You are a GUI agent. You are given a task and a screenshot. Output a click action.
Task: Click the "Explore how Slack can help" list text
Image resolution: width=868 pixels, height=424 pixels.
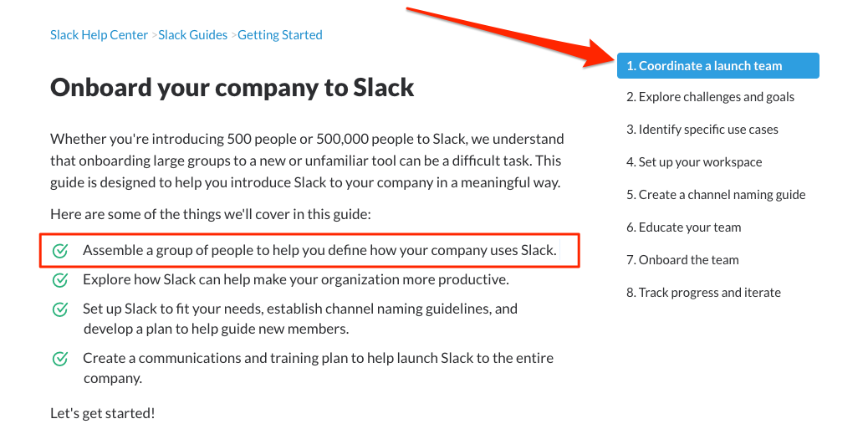pos(296,279)
